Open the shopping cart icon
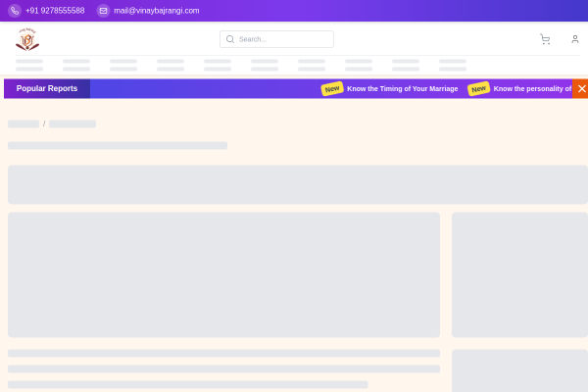Viewport: 588px width, 392px height. click(545, 39)
